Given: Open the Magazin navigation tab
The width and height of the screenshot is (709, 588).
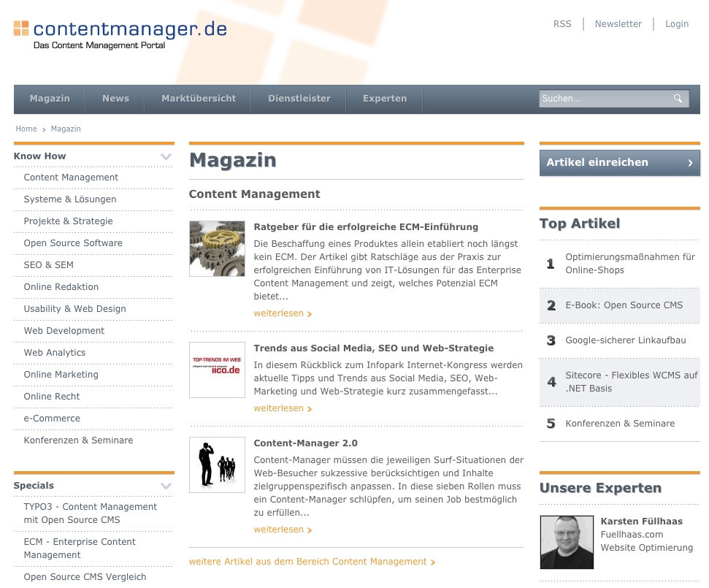Looking at the screenshot, I should [x=50, y=99].
